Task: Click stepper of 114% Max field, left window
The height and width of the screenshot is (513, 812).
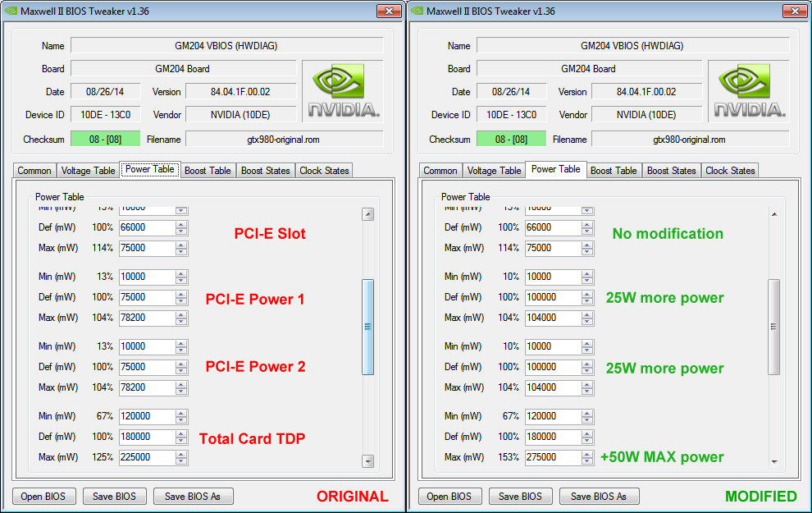Action: [181, 248]
